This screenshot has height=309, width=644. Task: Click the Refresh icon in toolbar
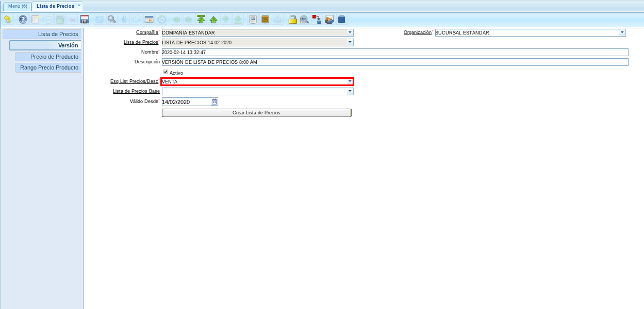(x=100, y=20)
